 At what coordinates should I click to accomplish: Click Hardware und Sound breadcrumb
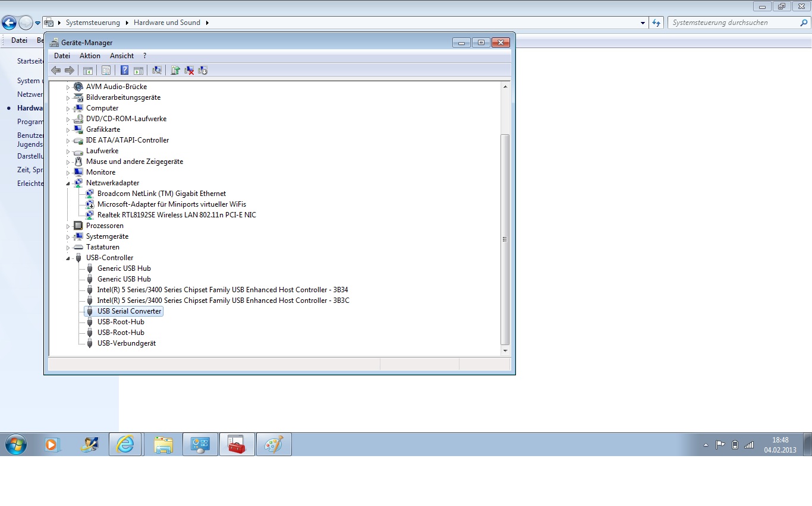pos(167,23)
